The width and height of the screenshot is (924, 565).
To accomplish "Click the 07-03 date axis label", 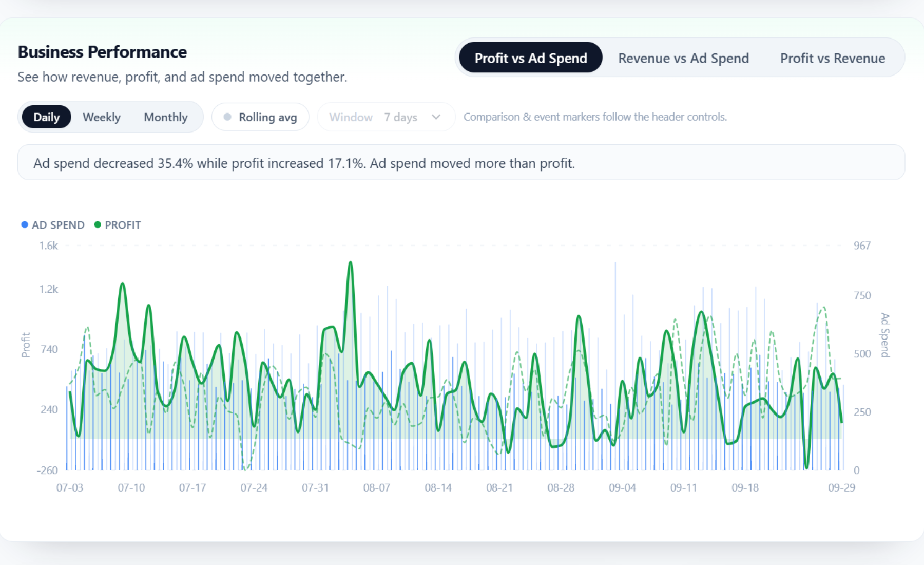I will click(x=70, y=487).
